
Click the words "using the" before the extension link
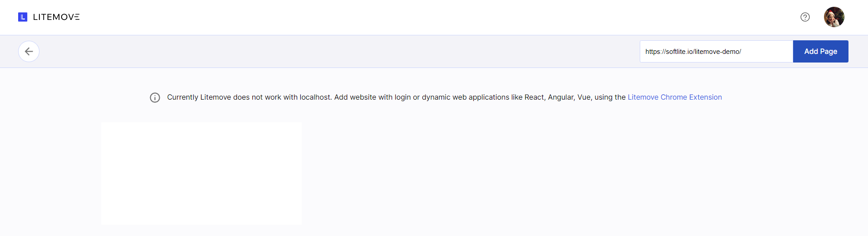(610, 97)
